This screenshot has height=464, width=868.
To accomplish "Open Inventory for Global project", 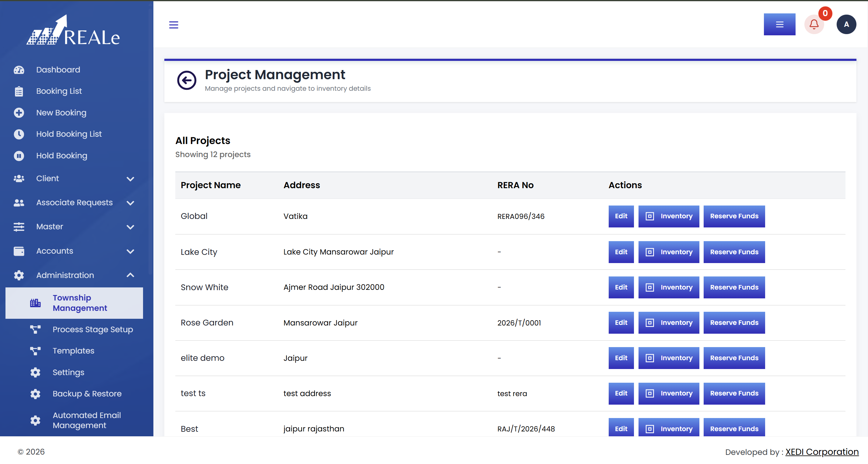I will [669, 216].
